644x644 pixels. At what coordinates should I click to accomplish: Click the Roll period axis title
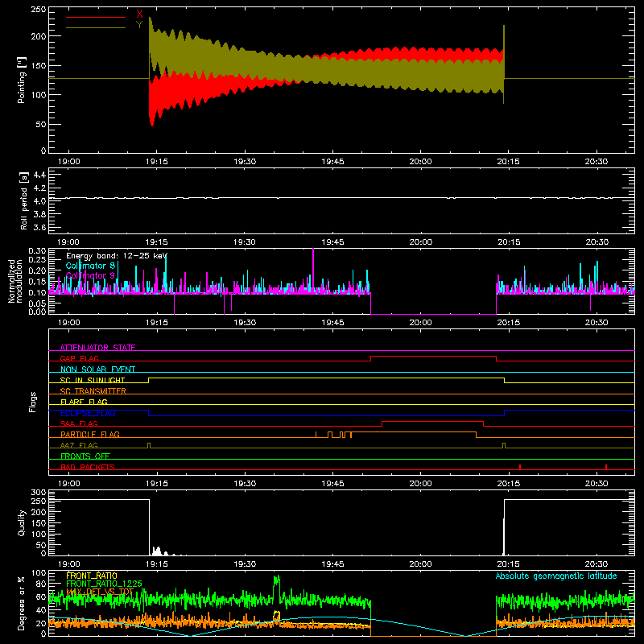click(x=24, y=200)
